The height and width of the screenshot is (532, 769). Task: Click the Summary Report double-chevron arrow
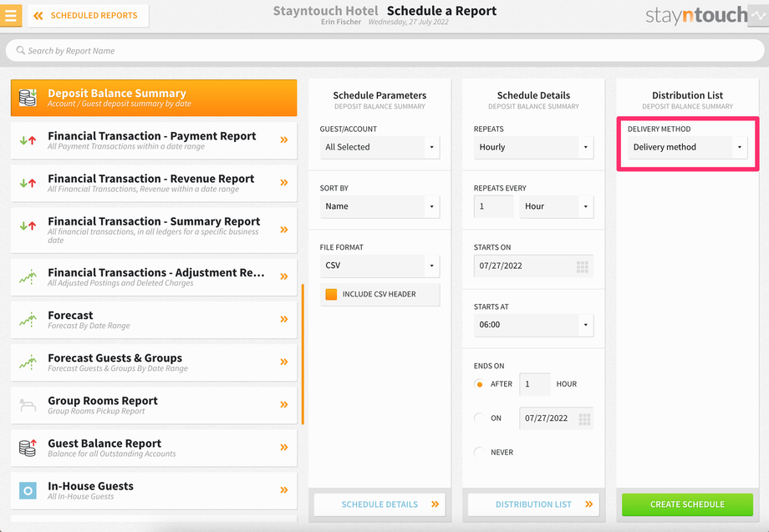click(x=284, y=230)
